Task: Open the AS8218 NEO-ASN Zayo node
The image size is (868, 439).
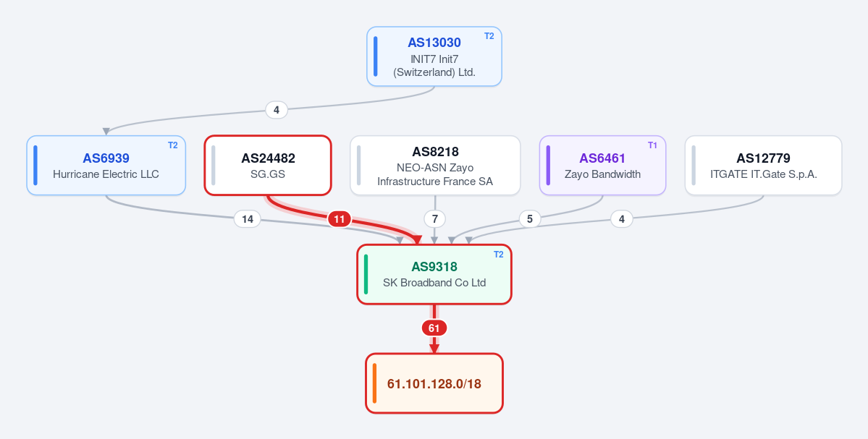Action: click(435, 166)
